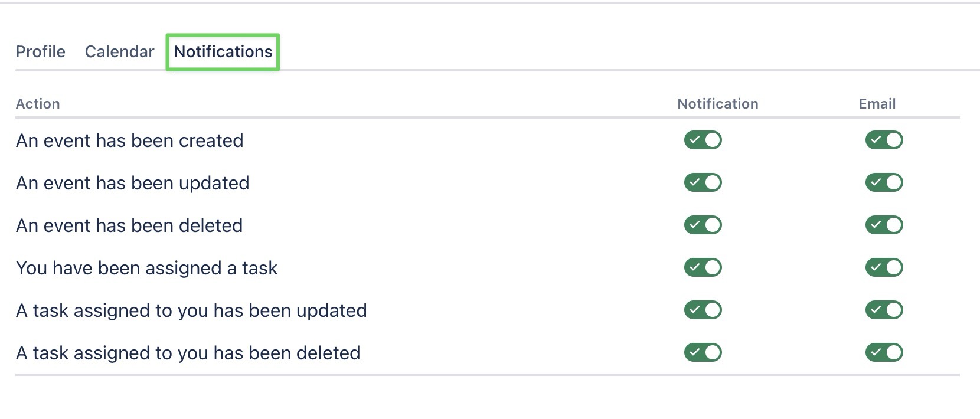The width and height of the screenshot is (980, 419).
Task: Click the Action column header
Action: coord(38,104)
